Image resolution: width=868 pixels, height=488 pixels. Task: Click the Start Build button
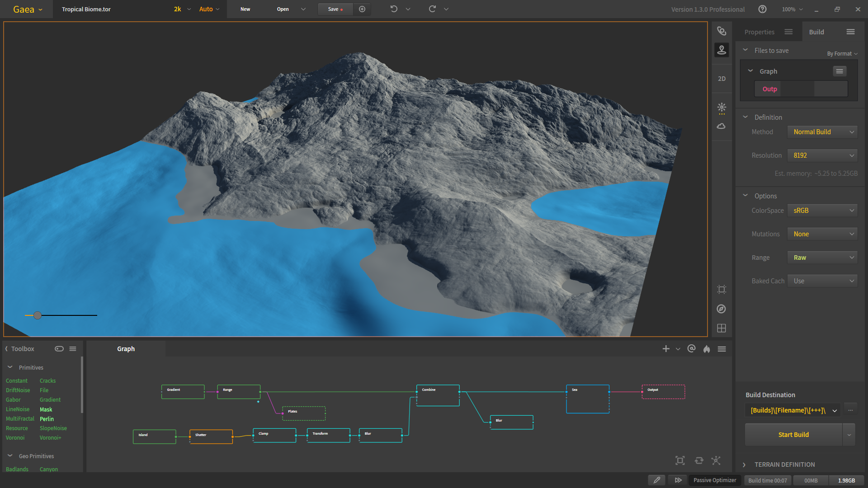tap(793, 435)
